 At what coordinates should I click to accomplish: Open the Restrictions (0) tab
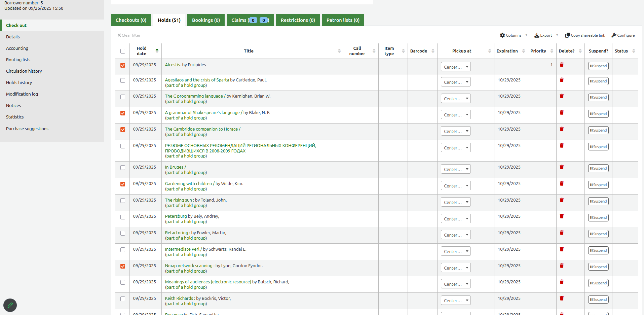298,20
